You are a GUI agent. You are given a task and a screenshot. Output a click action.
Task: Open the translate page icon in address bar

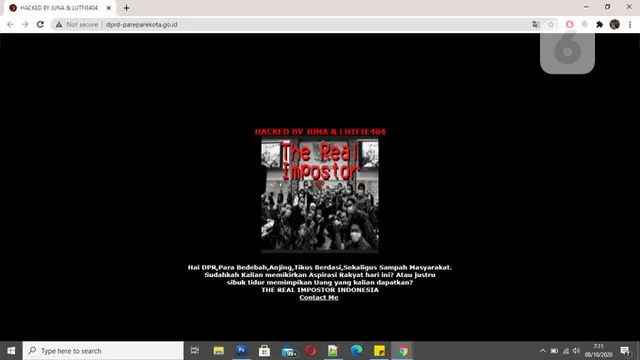[x=536, y=24]
